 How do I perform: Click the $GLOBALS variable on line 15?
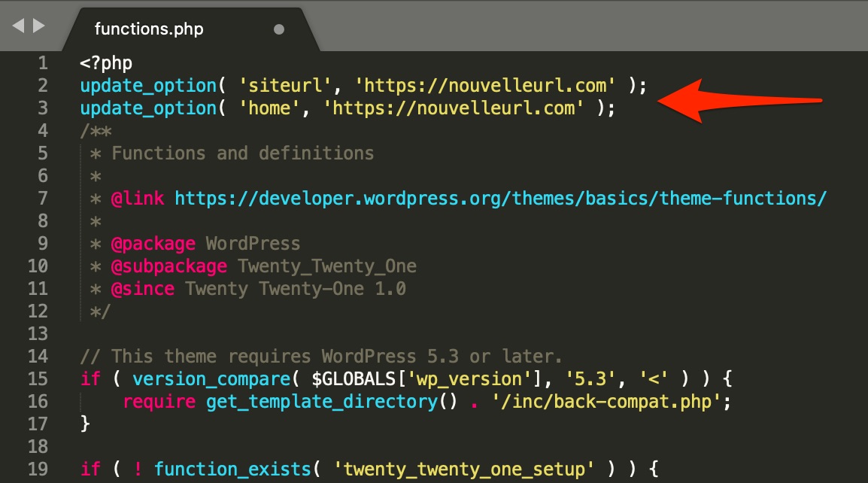coord(354,379)
